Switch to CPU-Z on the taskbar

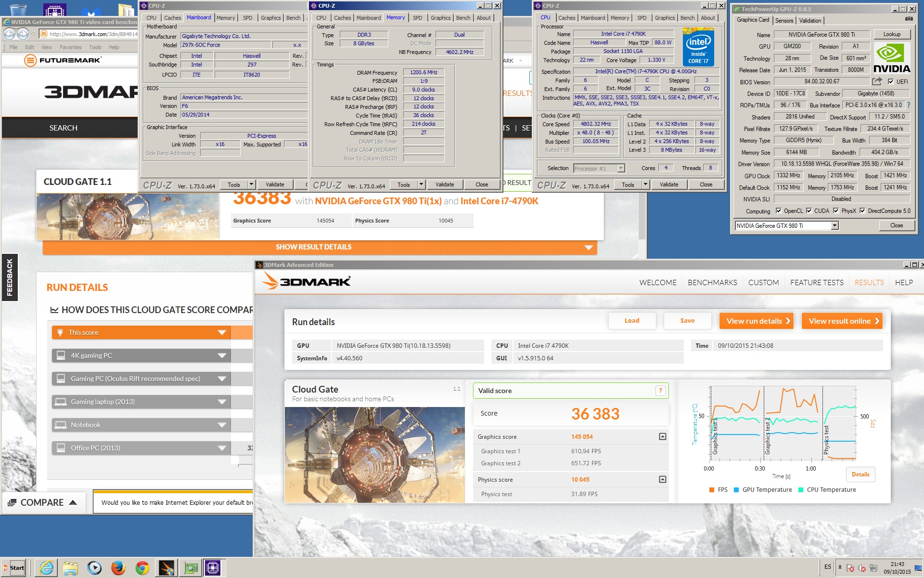point(213,568)
